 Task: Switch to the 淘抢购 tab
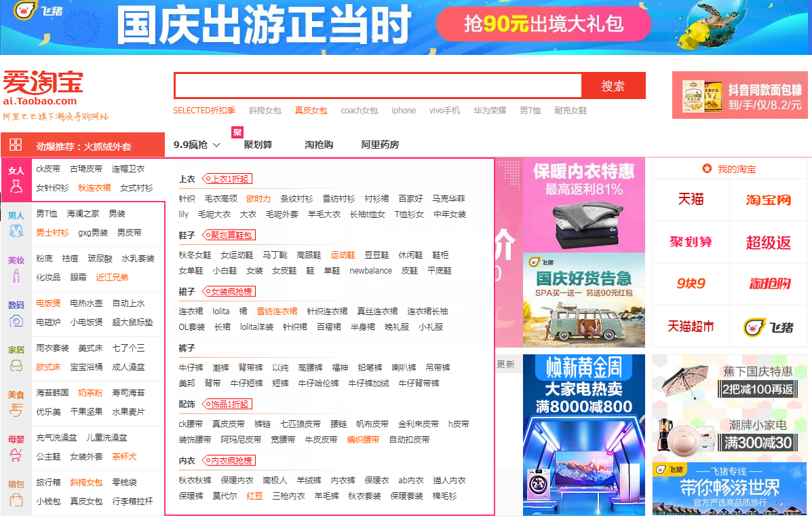[x=319, y=145]
